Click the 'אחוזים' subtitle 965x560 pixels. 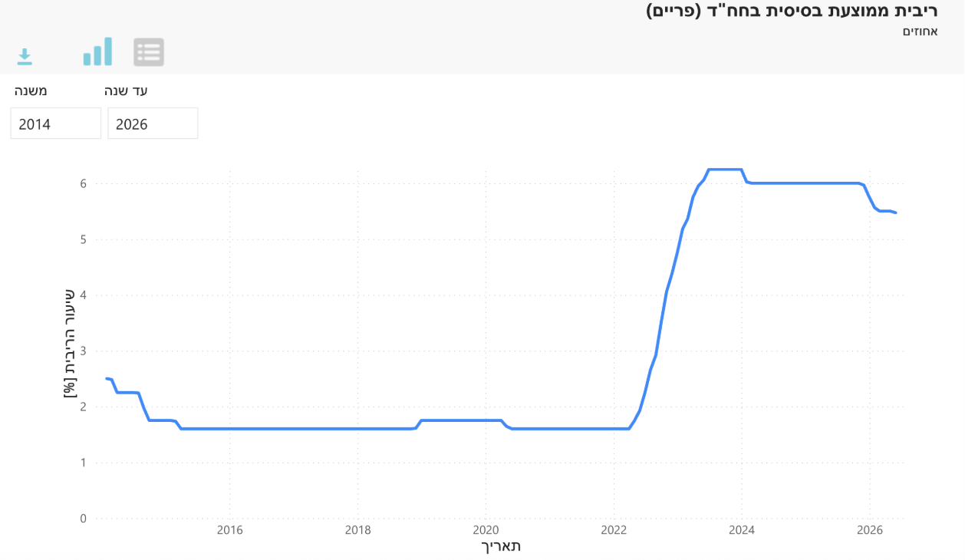(921, 31)
